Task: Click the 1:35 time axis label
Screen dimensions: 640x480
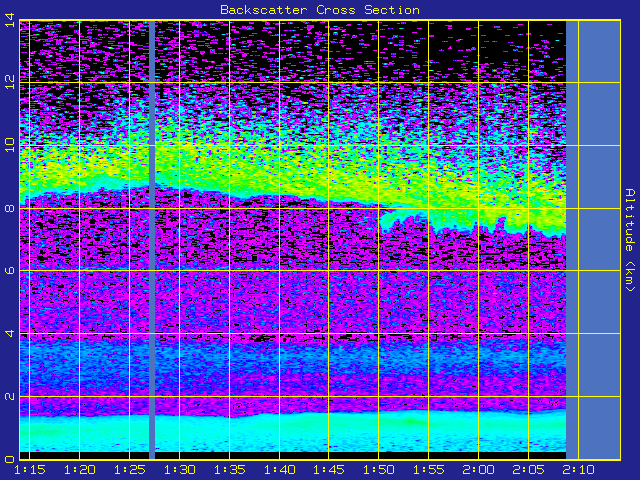Action: 229,469
